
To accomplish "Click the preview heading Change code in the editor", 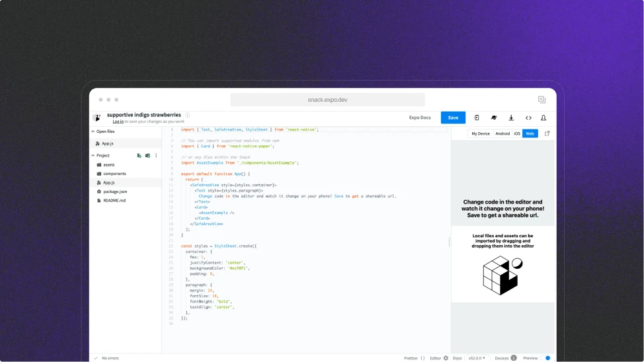I will pos(503,209).
